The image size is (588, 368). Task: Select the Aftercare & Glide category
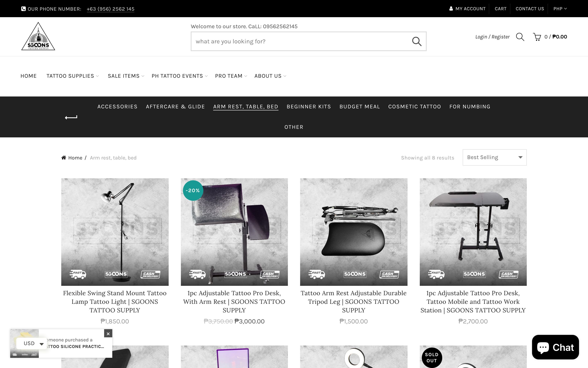(x=175, y=107)
